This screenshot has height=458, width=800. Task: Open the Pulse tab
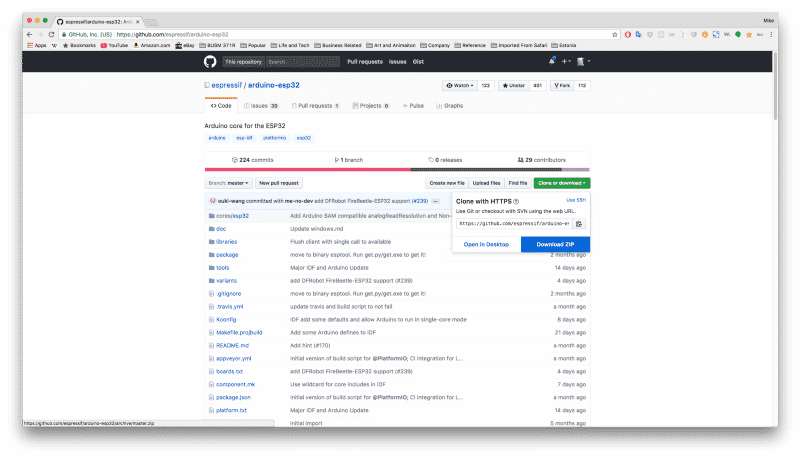point(413,106)
